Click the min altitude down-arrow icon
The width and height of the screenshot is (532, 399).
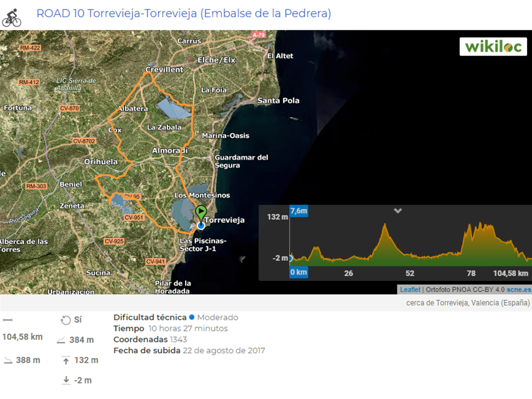point(66,380)
